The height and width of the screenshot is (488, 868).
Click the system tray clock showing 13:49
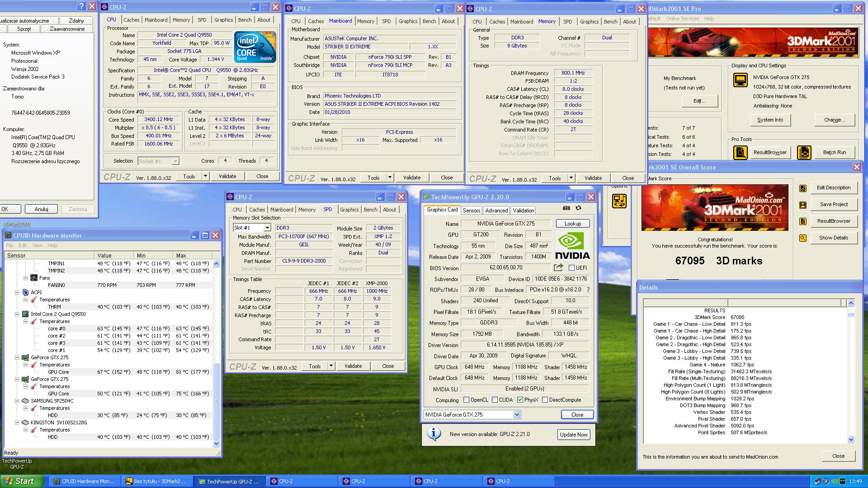(855, 481)
